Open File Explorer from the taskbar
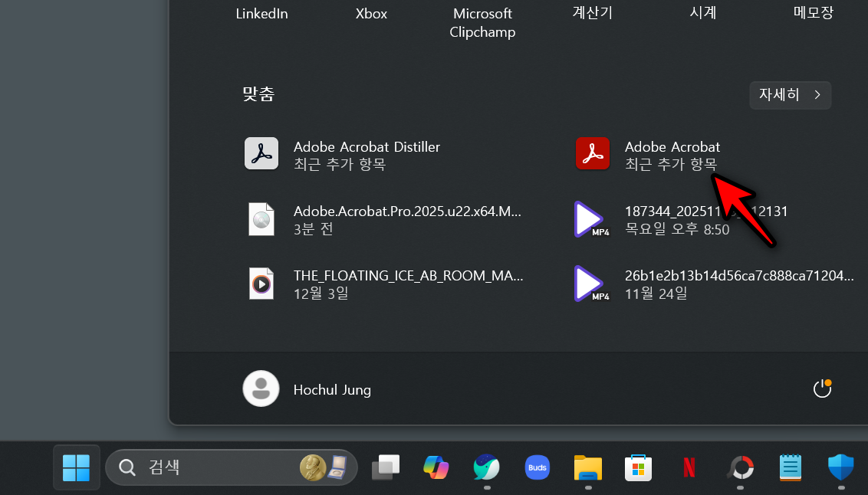Viewport: 868px width, 495px height. pyautogui.click(x=588, y=467)
